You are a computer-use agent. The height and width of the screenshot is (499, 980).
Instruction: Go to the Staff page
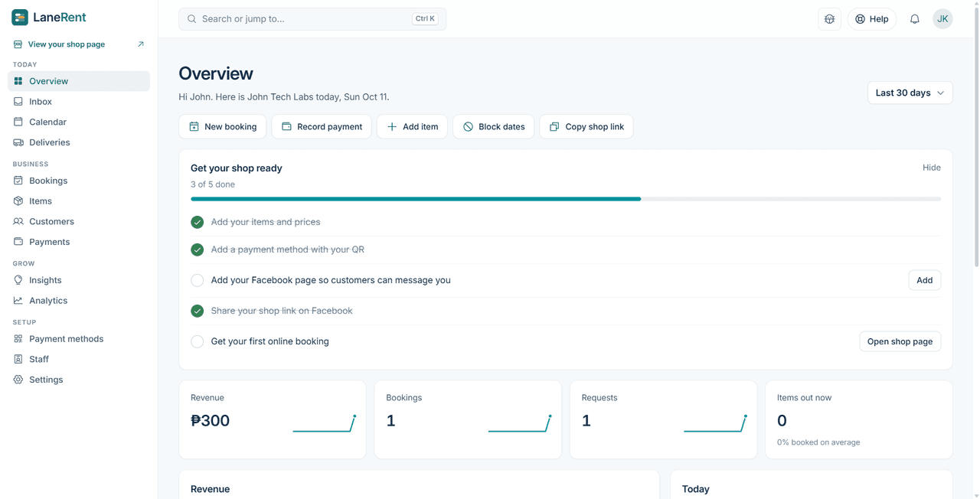[79, 359]
